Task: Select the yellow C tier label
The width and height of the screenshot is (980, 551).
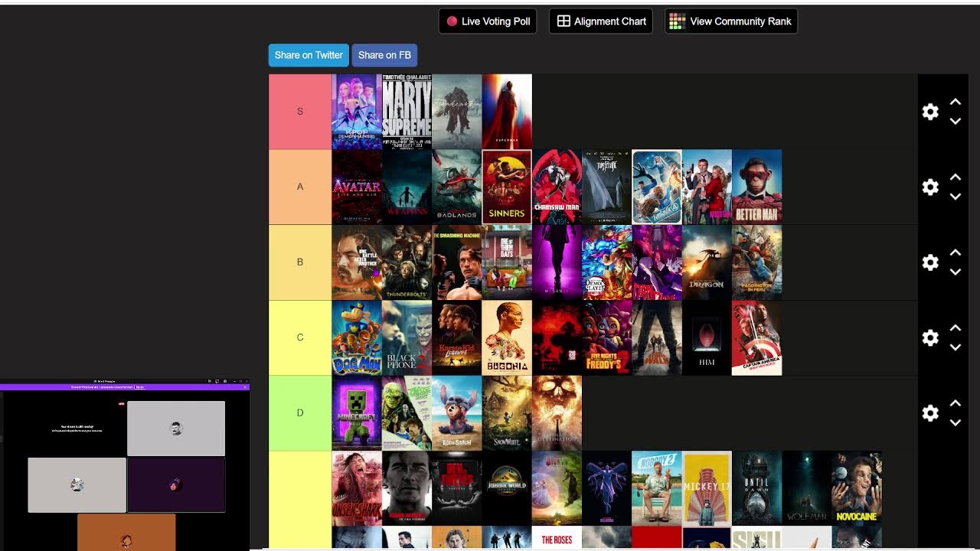Action: pos(300,337)
